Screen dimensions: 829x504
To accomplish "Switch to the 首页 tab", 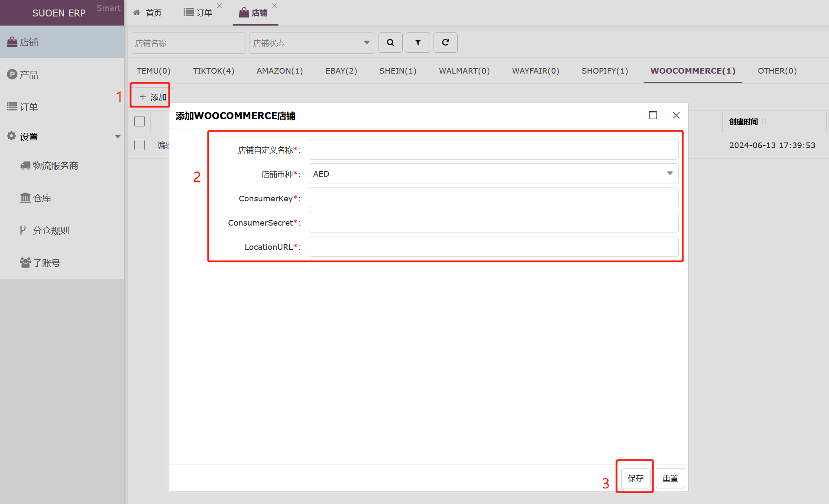I will click(x=147, y=13).
